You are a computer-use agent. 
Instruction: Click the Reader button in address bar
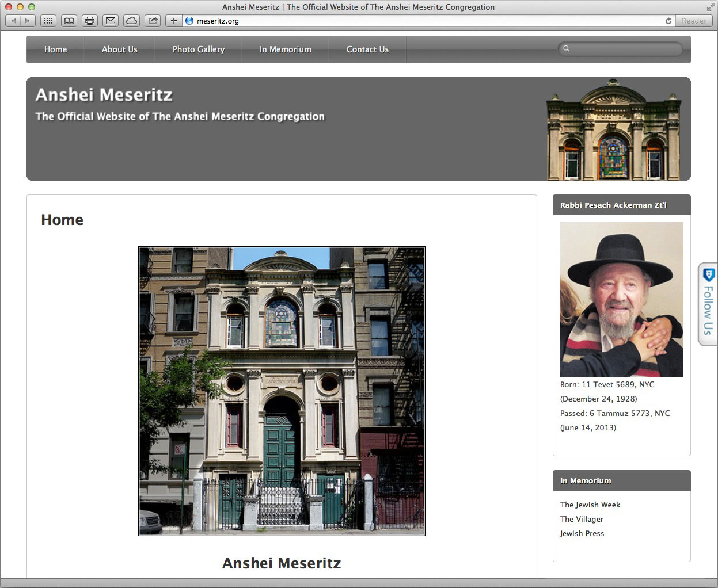click(694, 21)
